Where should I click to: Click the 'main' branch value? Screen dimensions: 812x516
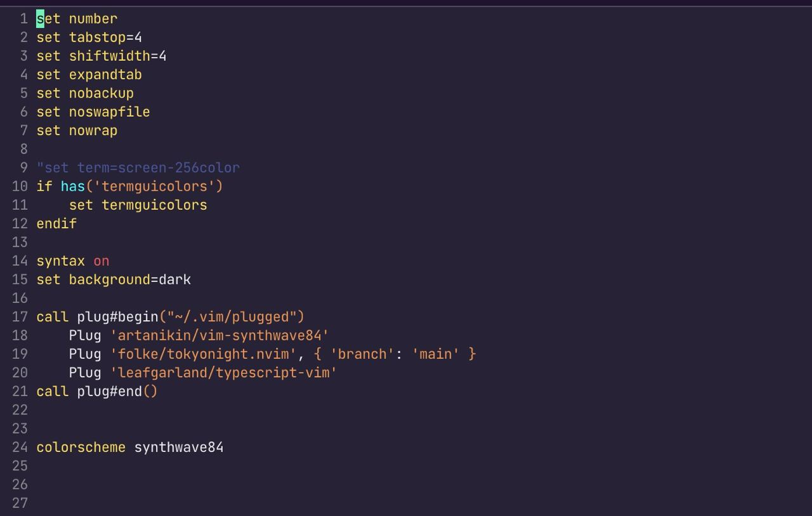435,354
